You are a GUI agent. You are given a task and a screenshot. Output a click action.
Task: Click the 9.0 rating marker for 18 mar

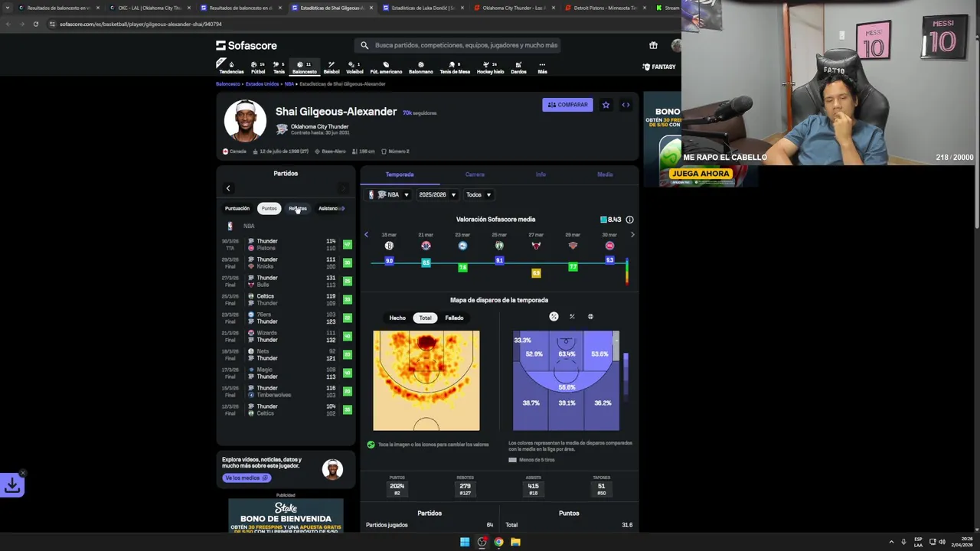coord(389,261)
